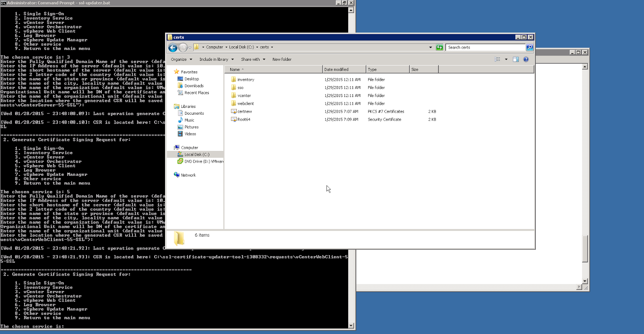Screen dimensions: 644x334
Task: Click the search magnifier icon
Action: click(530, 47)
